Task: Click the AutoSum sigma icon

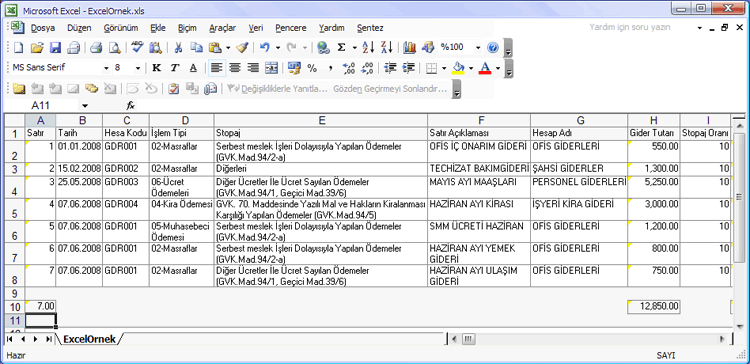Action: click(342, 47)
